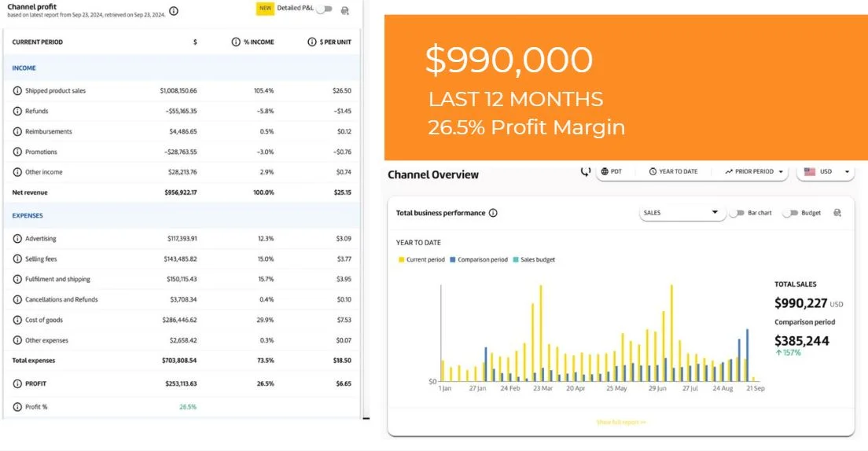Expand the PRIOR PERIOD comparison dropdown
This screenshot has height=451, width=868.
pyautogui.click(x=754, y=171)
